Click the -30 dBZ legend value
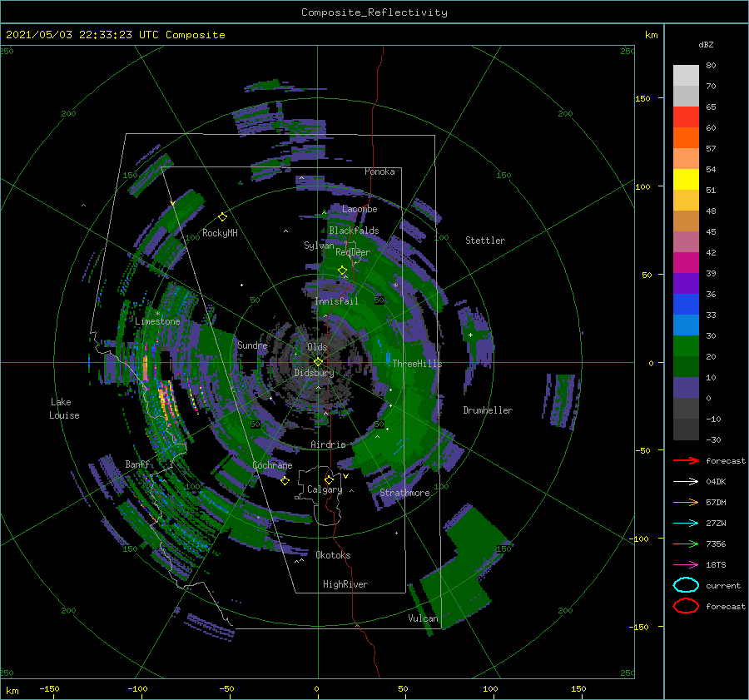Viewport: 749px width, 700px height. click(713, 439)
